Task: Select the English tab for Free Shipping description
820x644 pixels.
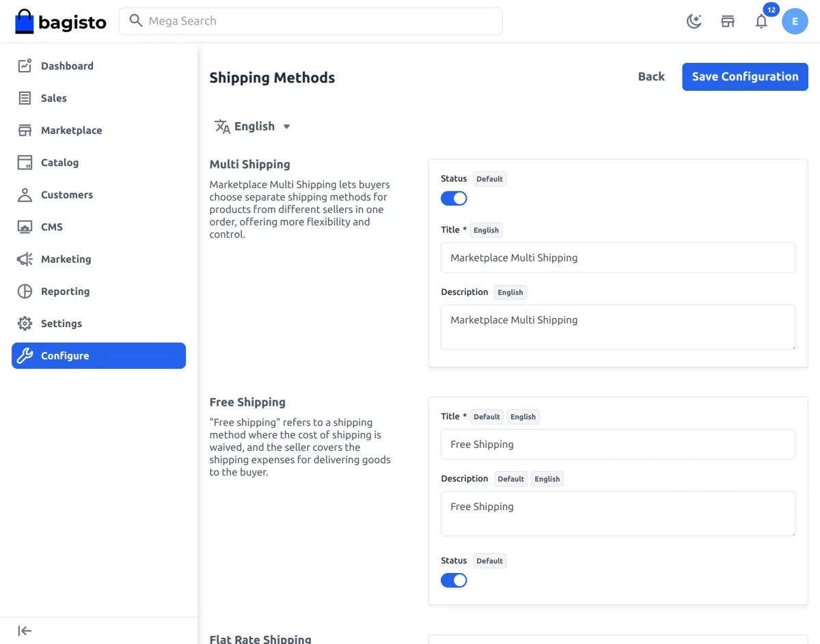Action: (547, 479)
